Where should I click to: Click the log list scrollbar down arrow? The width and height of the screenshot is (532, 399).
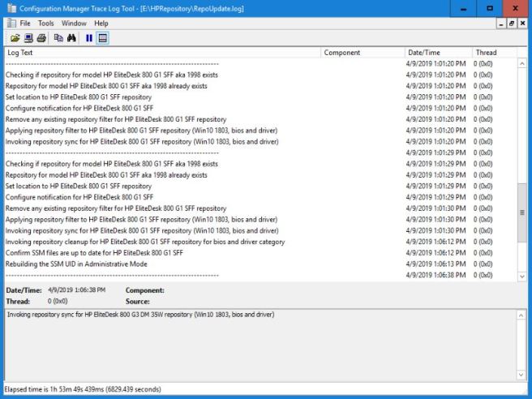click(521, 277)
